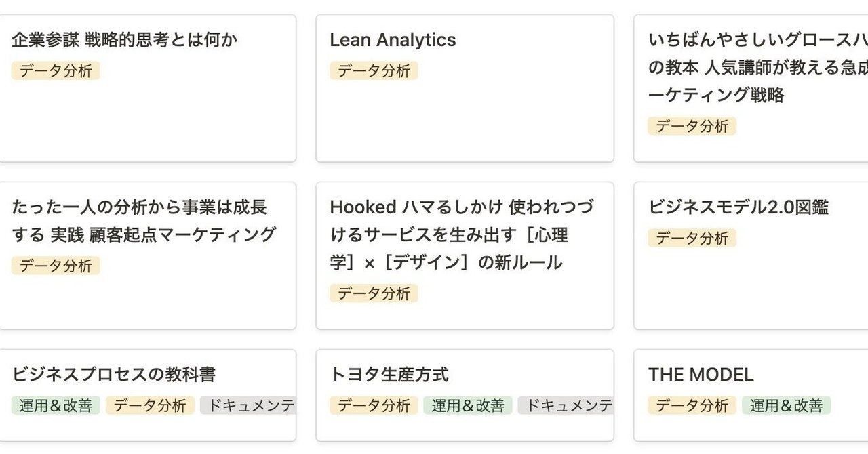
Task: Click 運用＆改善 tag on ビジネスプロセスの教科書
Action: coord(56,406)
